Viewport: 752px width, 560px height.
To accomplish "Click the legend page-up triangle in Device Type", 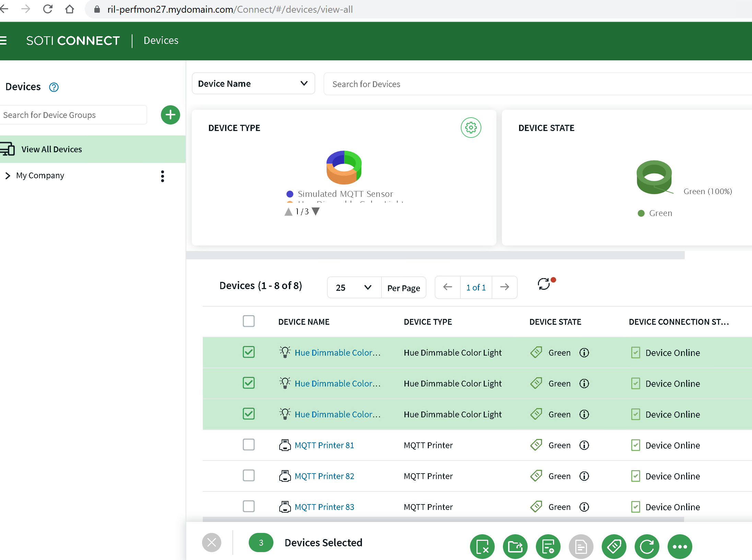I will coord(289,212).
